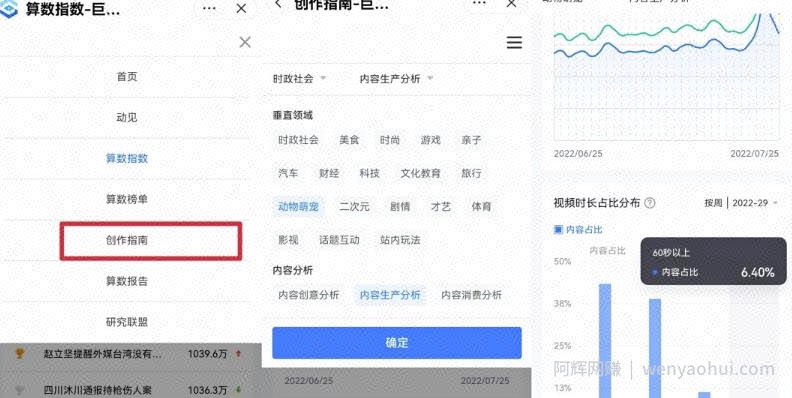Pick the 体育 category chip

481,207
